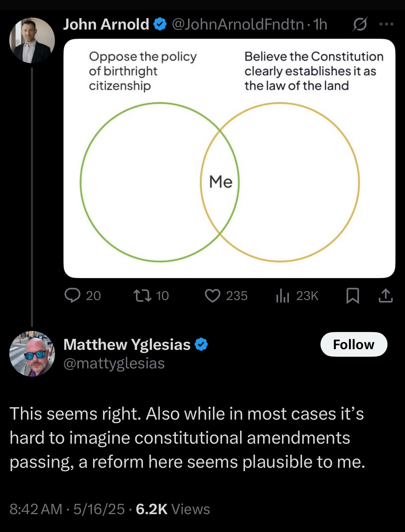The height and width of the screenshot is (532, 405).
Task: Open the @JohnArnoldFndtn handle link
Action: pyautogui.click(x=238, y=24)
